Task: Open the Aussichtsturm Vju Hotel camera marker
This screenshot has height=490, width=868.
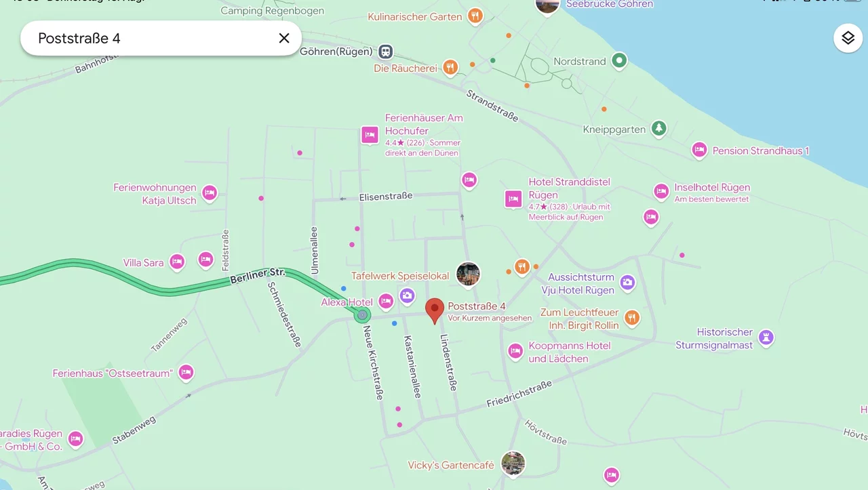Action: point(627,282)
